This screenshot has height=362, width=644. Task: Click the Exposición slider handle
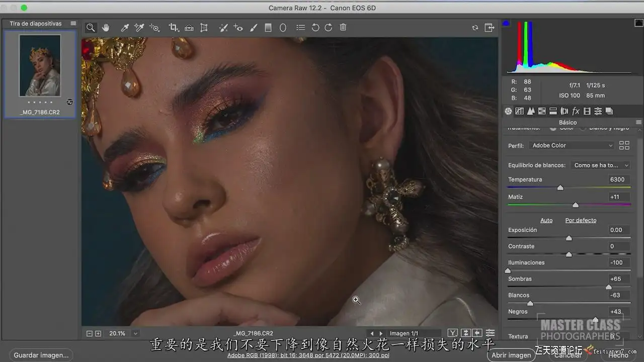click(x=569, y=238)
